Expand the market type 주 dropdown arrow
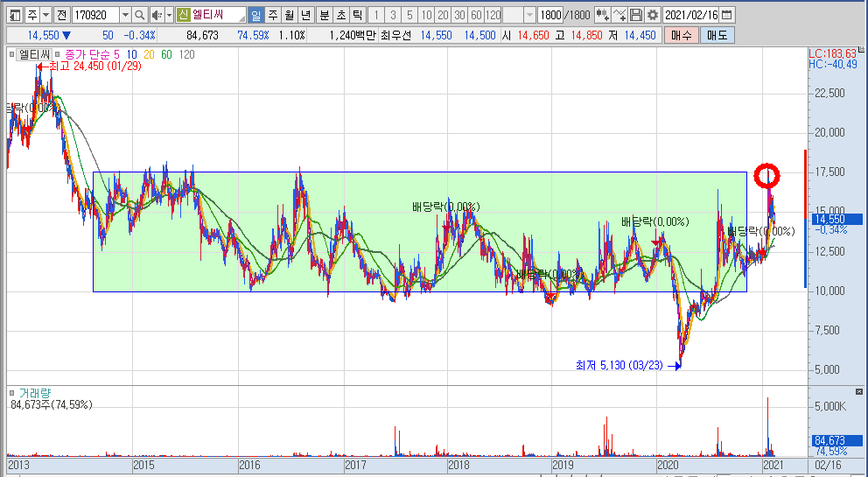This screenshot has width=868, height=477. pos(45,15)
